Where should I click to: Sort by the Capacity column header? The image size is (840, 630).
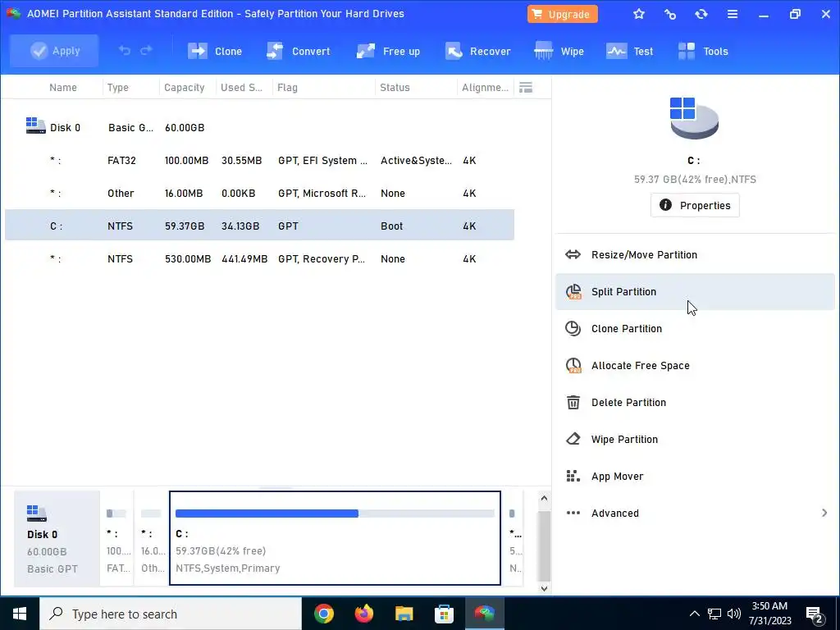(x=185, y=87)
